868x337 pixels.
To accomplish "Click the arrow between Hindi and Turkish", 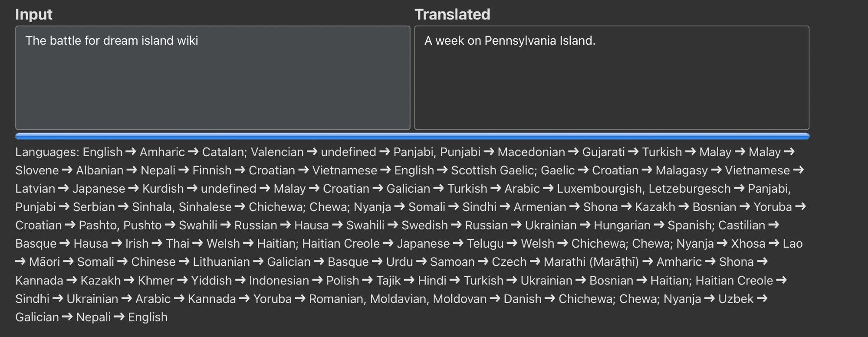I will 454,281.
